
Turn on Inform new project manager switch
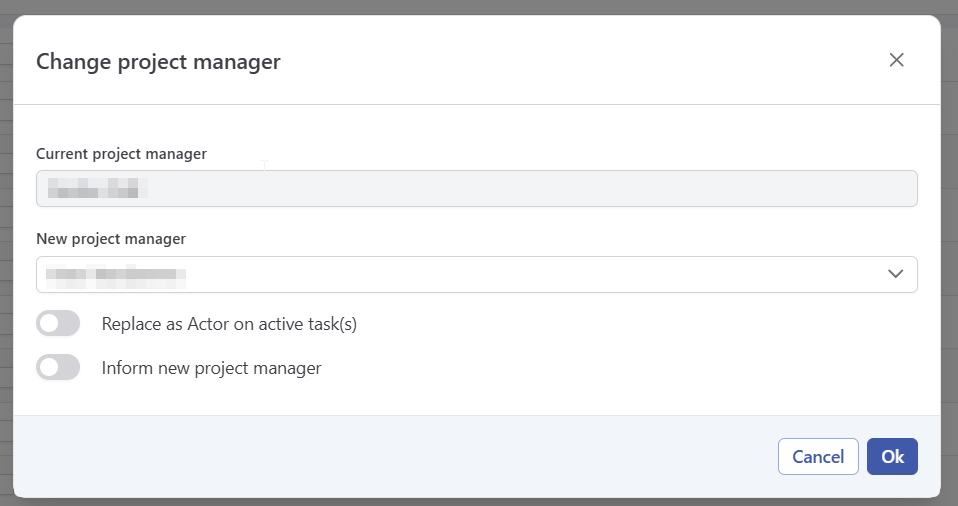(58, 368)
